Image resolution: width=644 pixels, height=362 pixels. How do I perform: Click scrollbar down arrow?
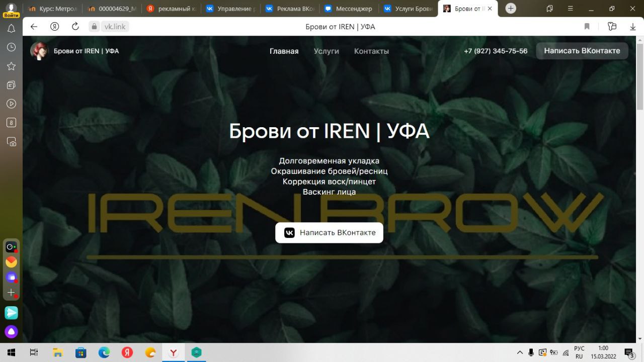(640, 339)
